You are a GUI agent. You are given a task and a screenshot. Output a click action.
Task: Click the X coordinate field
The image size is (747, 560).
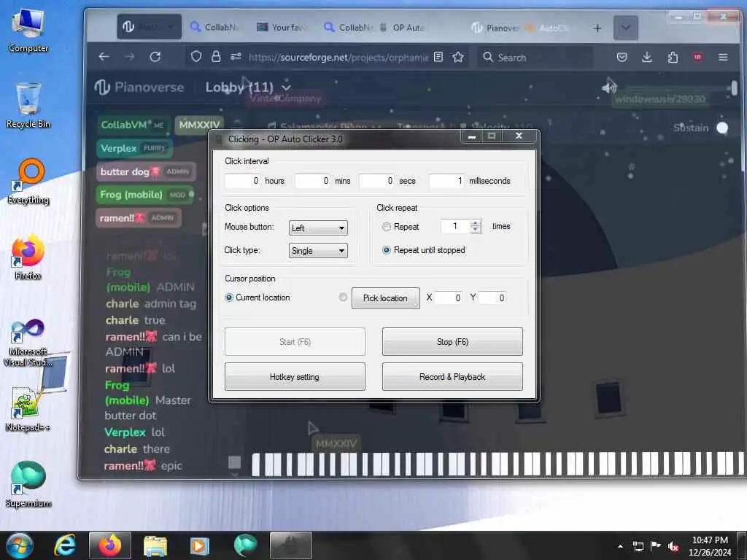coord(449,297)
